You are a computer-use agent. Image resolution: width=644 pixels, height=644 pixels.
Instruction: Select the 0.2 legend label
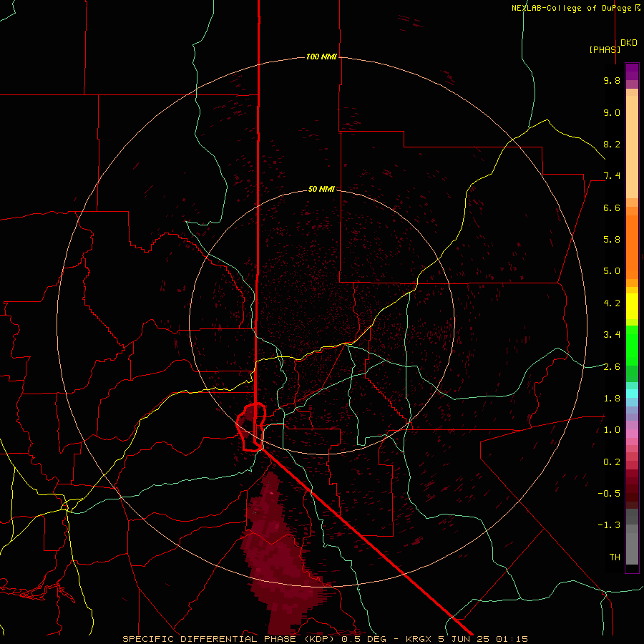point(612,462)
